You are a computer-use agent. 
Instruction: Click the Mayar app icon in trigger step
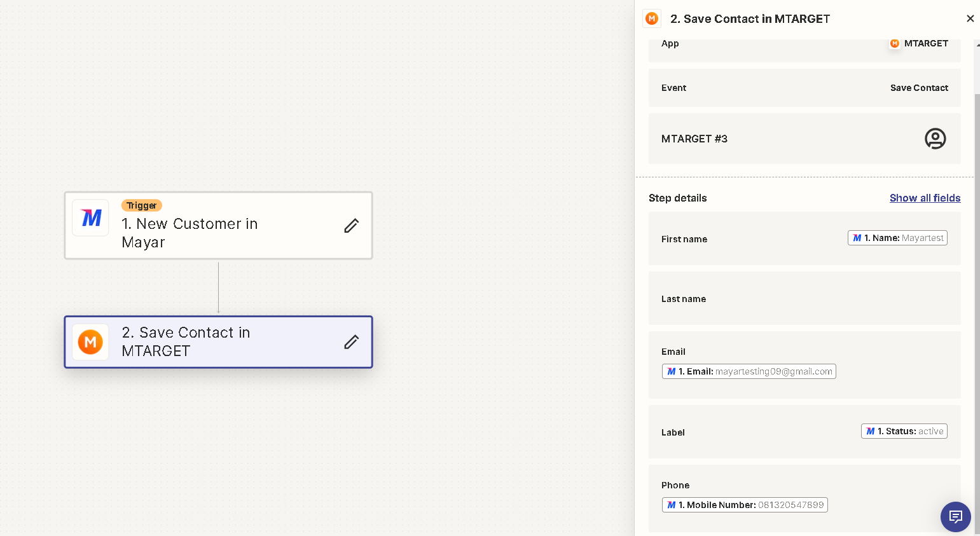pos(90,218)
